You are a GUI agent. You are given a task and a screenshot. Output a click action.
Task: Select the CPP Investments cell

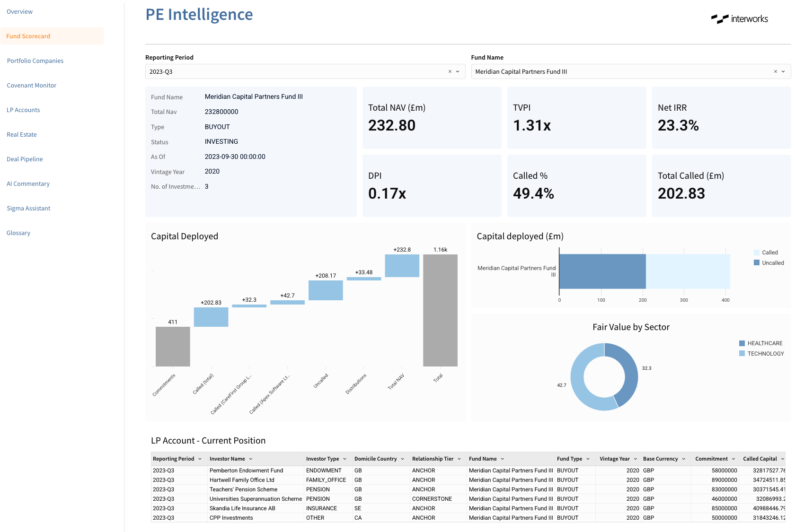click(256, 518)
